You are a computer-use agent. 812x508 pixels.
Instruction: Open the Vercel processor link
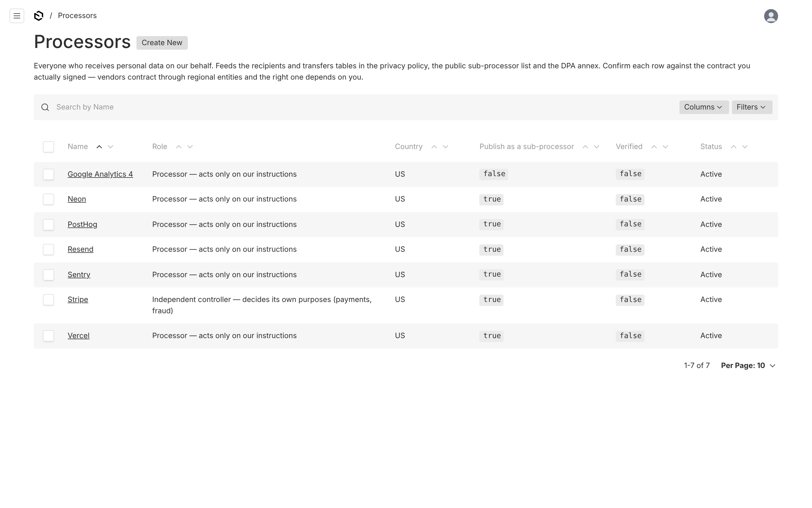78,336
